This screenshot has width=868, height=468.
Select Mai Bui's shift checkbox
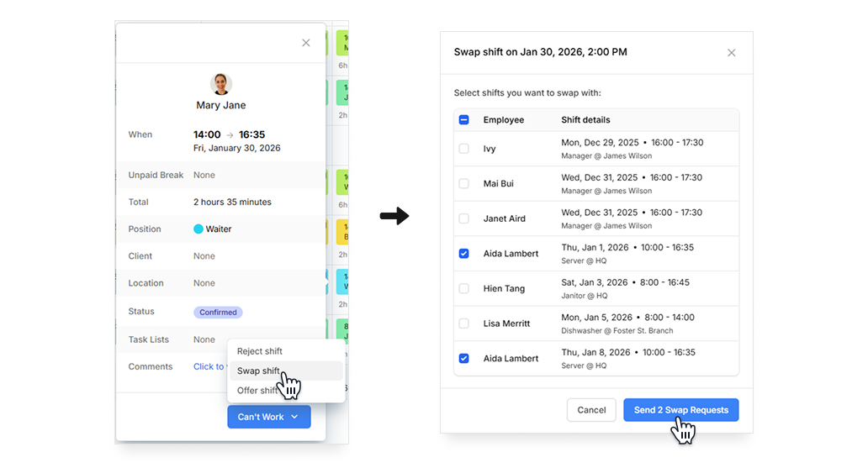pyautogui.click(x=464, y=183)
